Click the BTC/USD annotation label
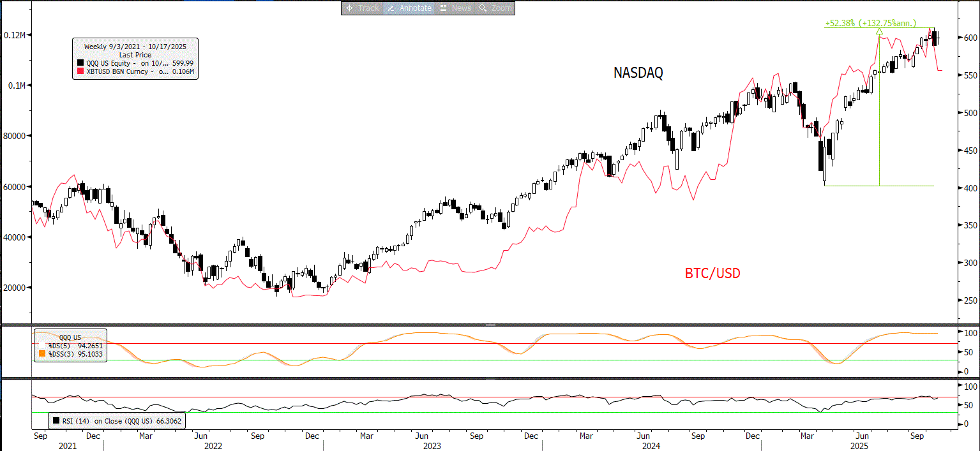 coord(712,274)
